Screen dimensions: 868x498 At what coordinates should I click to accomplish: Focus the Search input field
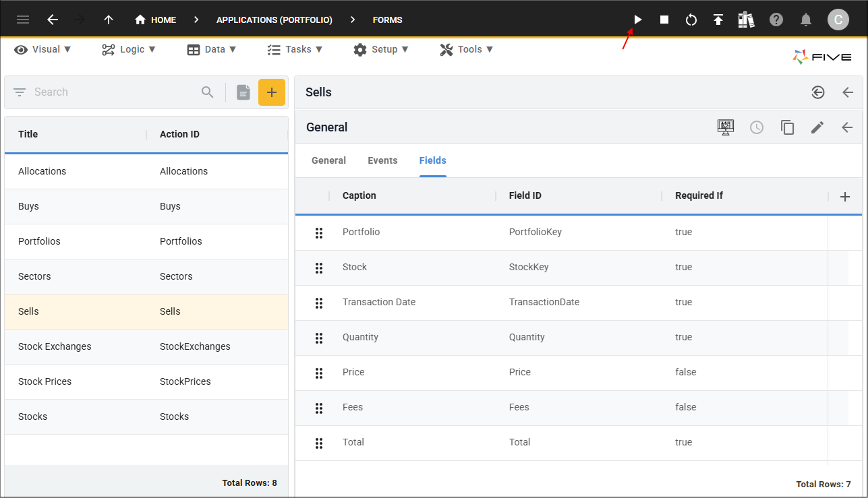tap(115, 92)
